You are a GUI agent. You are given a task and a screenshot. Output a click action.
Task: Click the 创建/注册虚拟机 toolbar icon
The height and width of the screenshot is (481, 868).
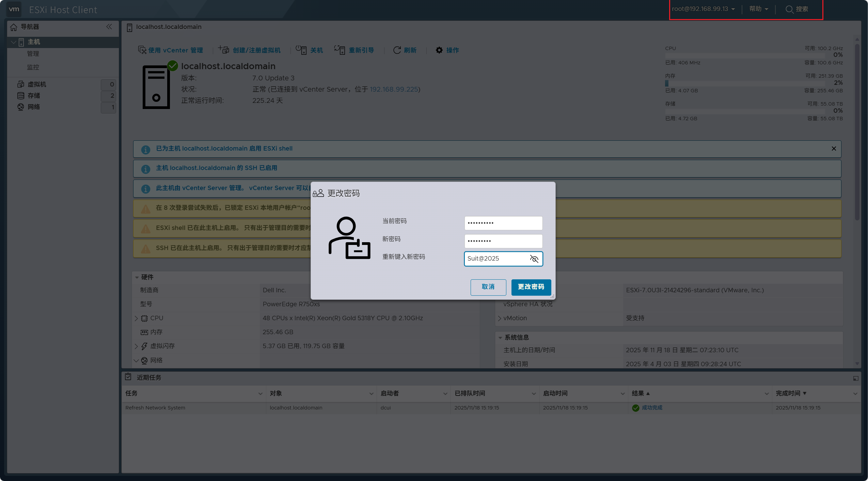[x=223, y=50]
